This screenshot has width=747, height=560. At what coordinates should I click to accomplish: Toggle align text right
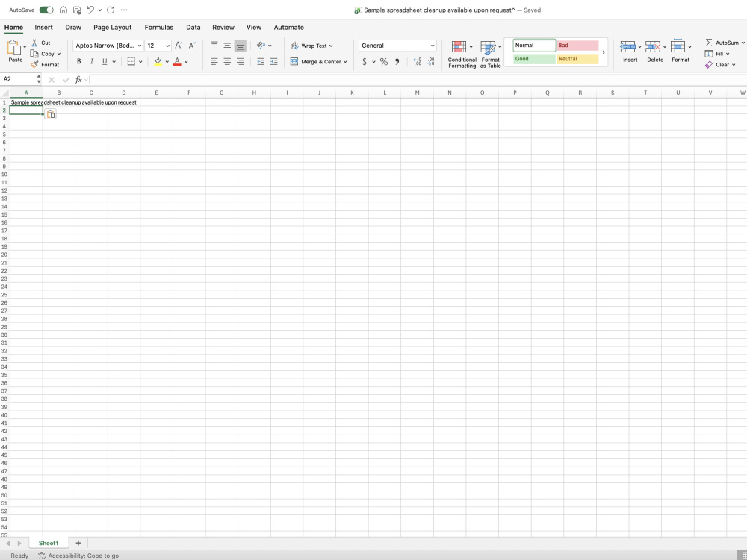pyautogui.click(x=240, y=61)
